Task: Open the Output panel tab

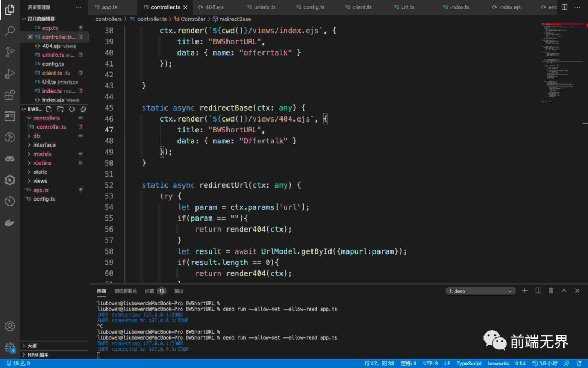Action: coord(179,291)
